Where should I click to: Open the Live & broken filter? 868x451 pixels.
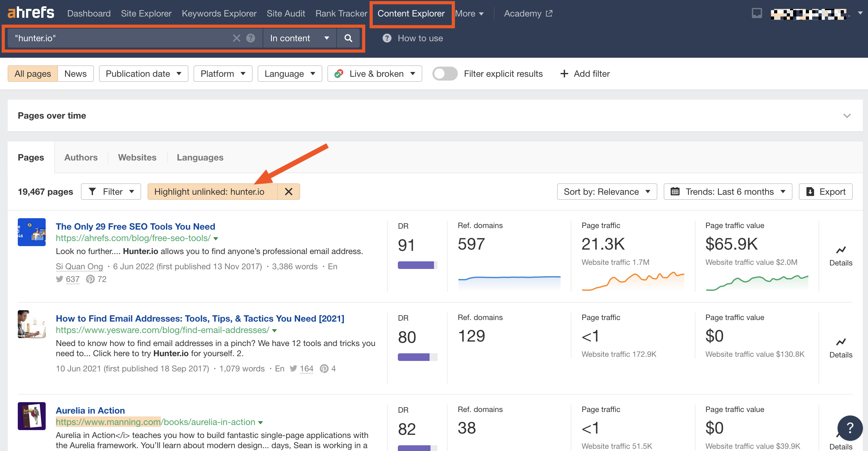pyautogui.click(x=374, y=74)
